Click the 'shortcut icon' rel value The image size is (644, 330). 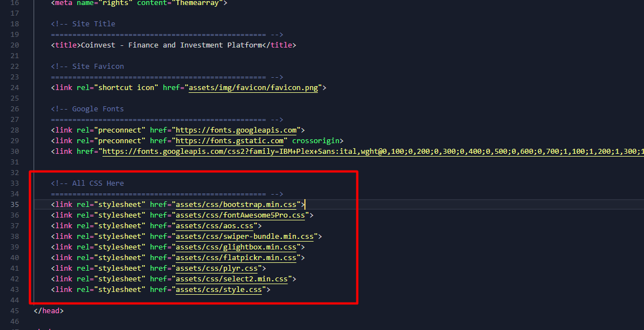point(126,87)
